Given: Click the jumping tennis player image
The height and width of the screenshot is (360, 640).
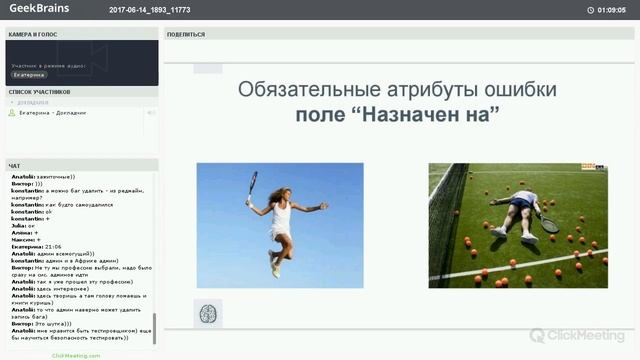Looking at the screenshot, I should pos(280,225).
